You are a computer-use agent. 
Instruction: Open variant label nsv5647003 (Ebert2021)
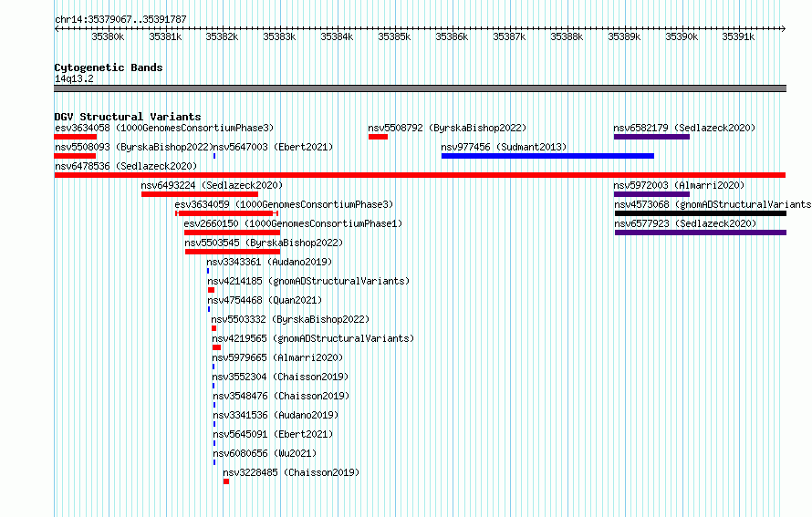click(273, 147)
